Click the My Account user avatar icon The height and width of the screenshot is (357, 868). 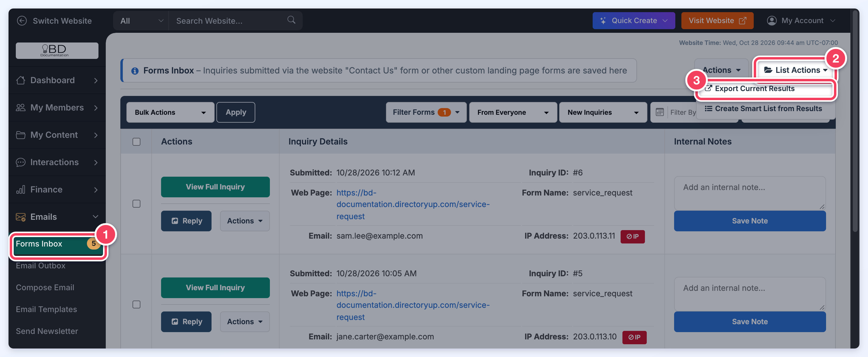(772, 21)
